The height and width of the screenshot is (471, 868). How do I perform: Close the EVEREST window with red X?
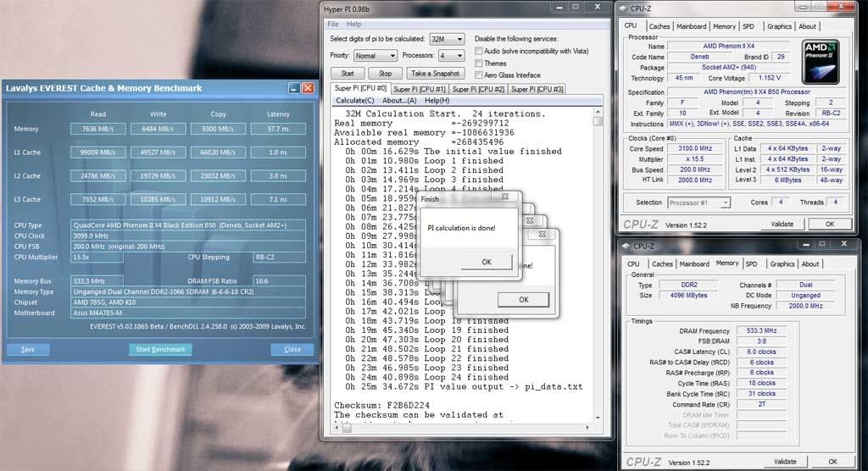308,88
